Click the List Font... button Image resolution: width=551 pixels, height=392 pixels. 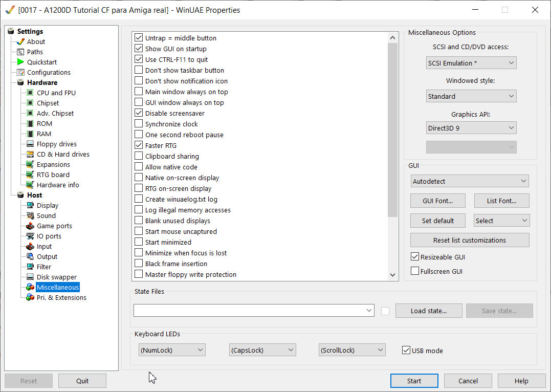(x=502, y=201)
